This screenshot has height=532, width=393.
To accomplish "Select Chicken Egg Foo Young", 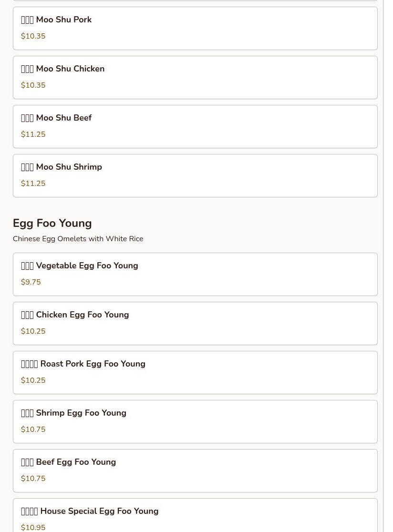I will pyautogui.click(x=195, y=323).
